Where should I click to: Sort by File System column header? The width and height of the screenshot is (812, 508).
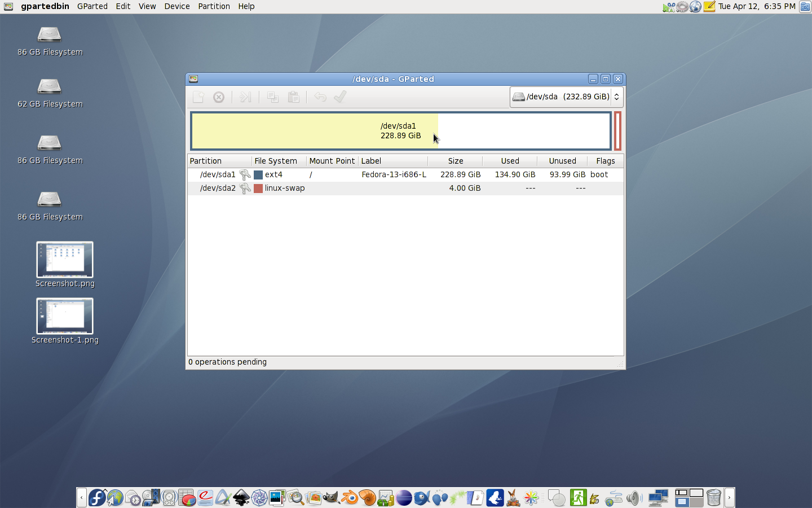[x=279, y=161]
